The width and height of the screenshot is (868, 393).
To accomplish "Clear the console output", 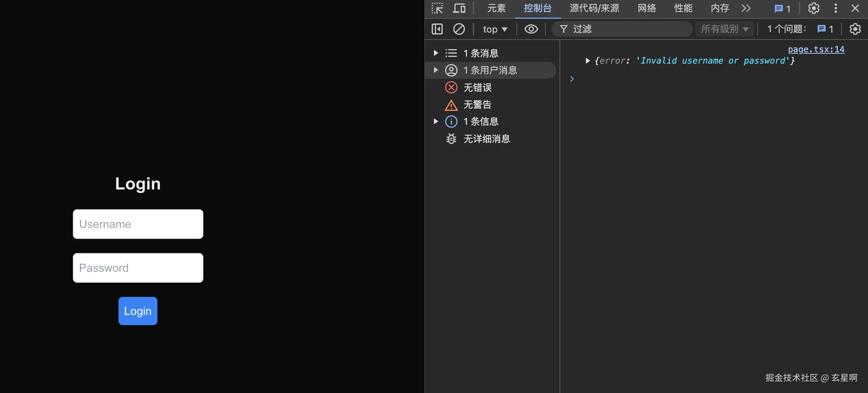I will (459, 29).
